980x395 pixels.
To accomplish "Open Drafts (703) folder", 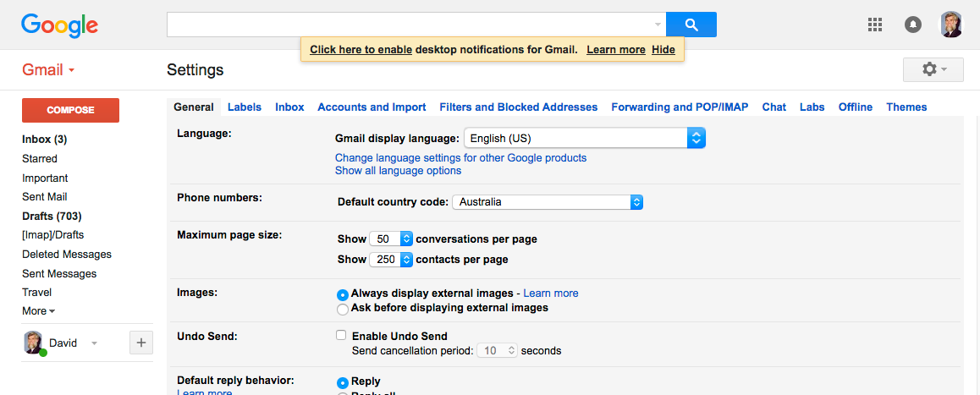I will pyautogui.click(x=52, y=217).
